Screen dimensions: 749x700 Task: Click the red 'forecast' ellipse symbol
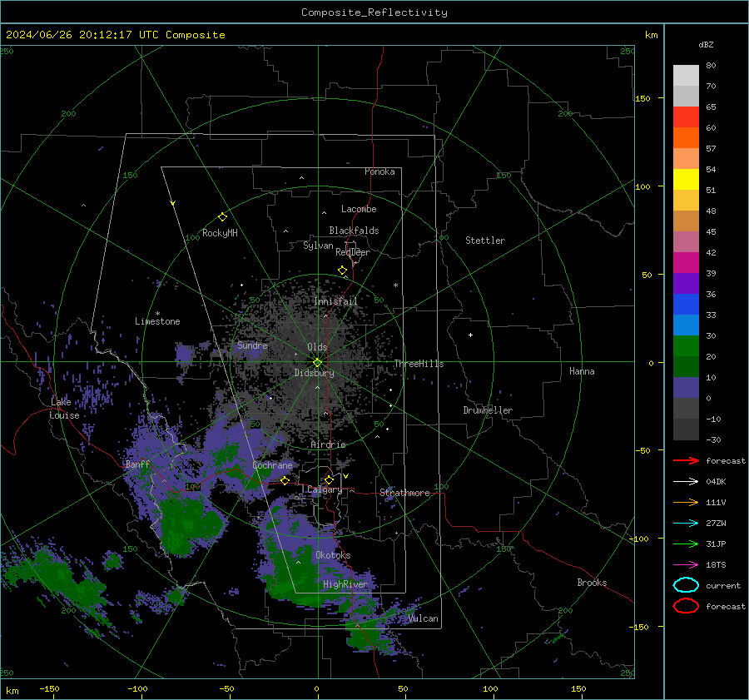(x=686, y=606)
